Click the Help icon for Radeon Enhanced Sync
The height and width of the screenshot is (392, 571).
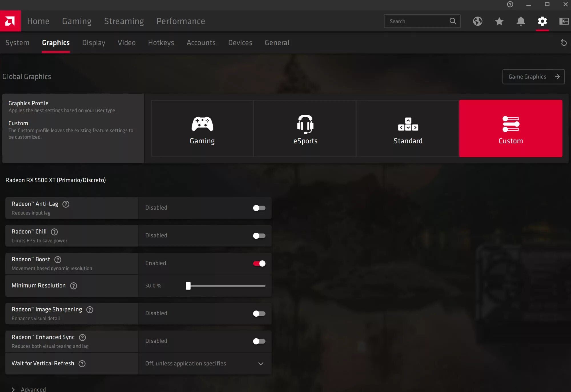coord(83,337)
